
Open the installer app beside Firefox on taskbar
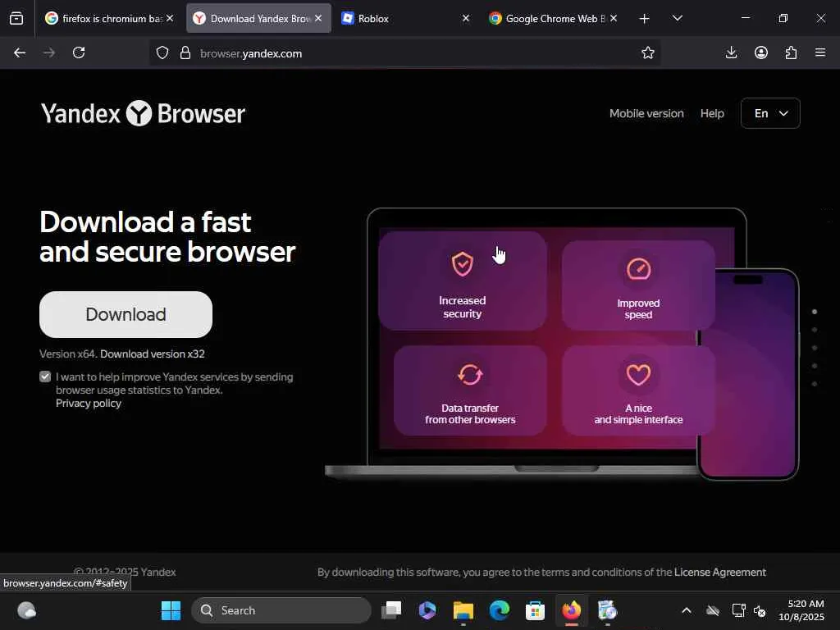[x=608, y=610]
